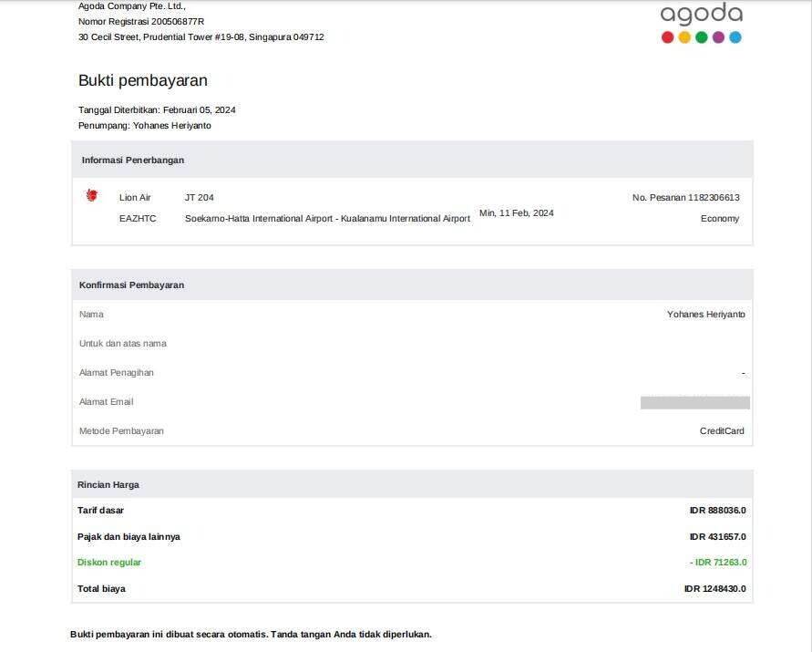Click the Rincian Harga section header

point(108,484)
